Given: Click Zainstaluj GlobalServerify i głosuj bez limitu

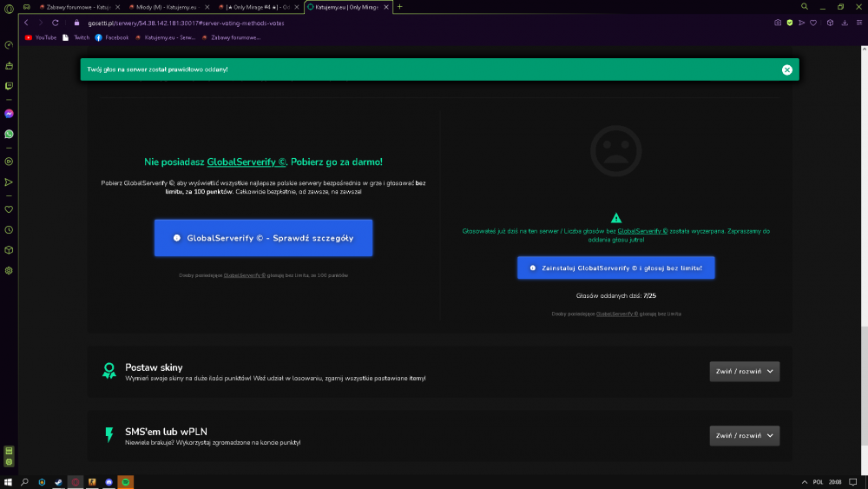Looking at the screenshot, I should [x=615, y=268].
